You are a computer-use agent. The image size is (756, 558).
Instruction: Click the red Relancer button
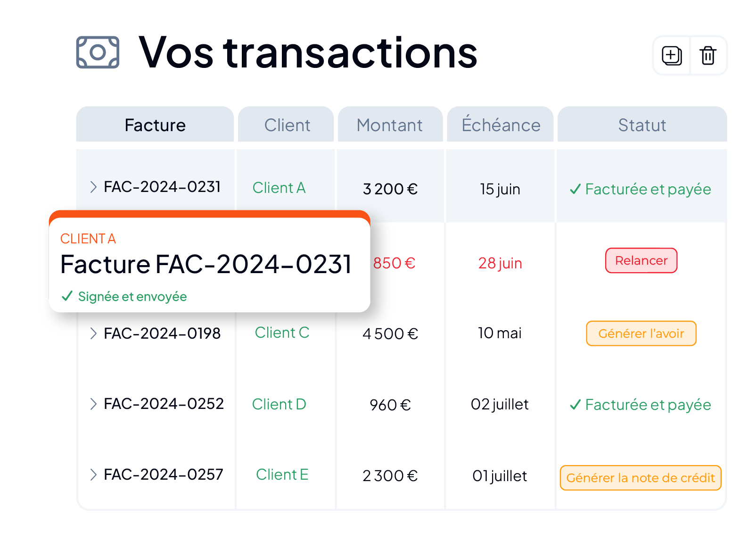pos(641,260)
